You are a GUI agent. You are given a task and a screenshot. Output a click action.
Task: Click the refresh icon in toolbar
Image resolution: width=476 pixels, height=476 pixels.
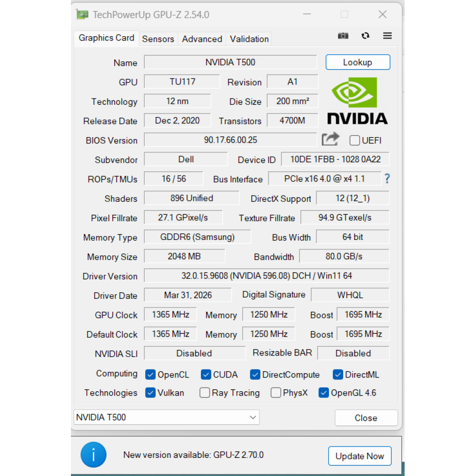[366, 36]
